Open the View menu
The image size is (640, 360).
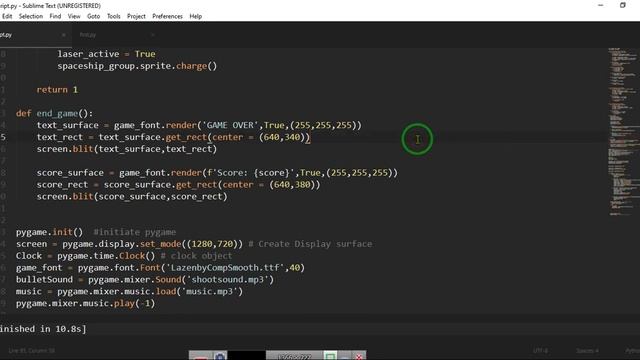tap(74, 16)
